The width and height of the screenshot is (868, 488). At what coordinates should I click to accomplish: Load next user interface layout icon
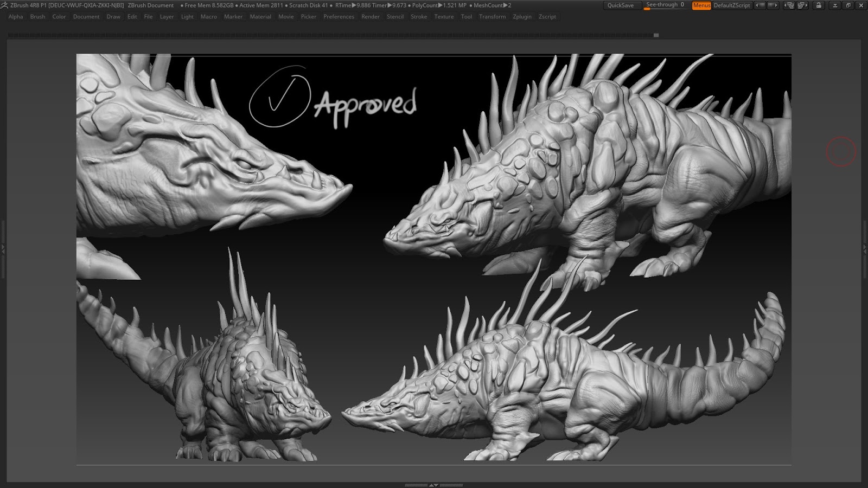pos(802,5)
